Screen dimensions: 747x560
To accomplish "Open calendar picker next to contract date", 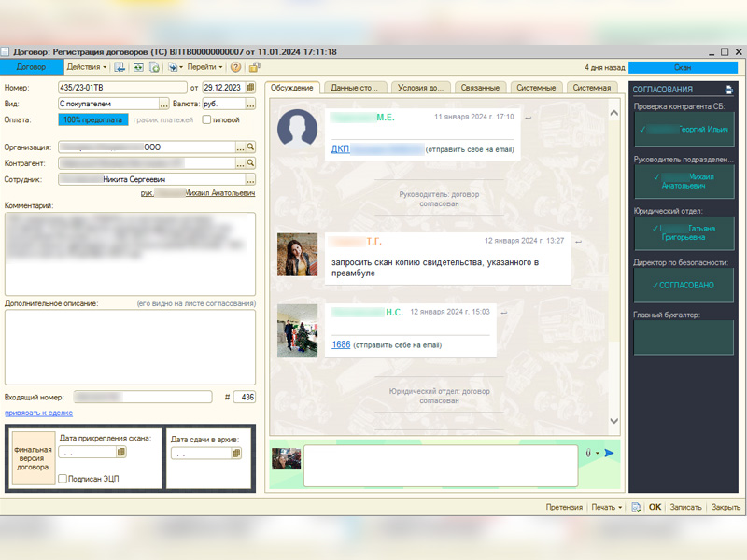I will point(250,88).
